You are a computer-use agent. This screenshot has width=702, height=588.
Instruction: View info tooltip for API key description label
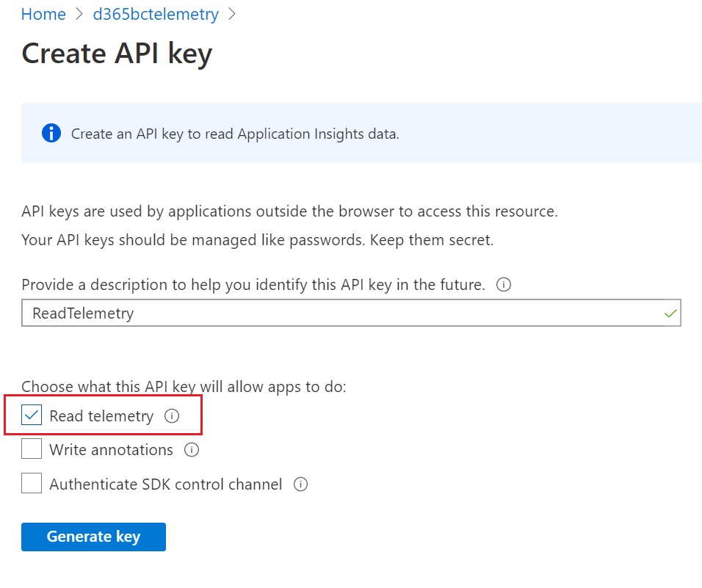pyautogui.click(x=503, y=285)
